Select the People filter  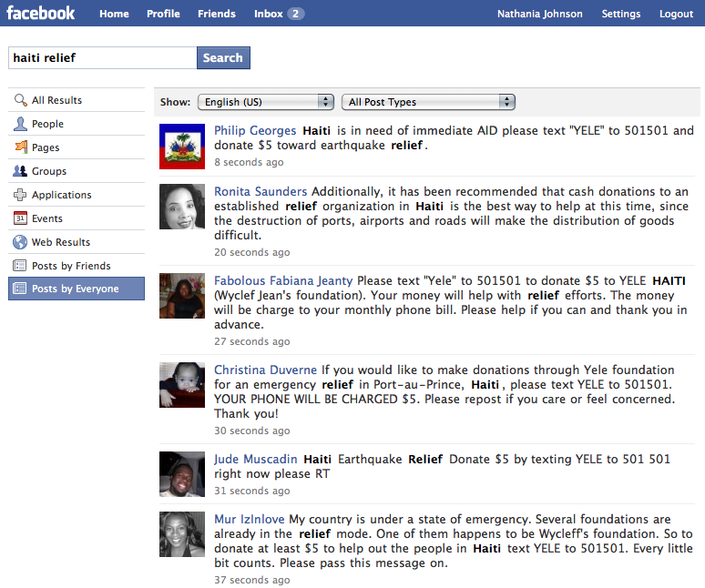(x=77, y=124)
